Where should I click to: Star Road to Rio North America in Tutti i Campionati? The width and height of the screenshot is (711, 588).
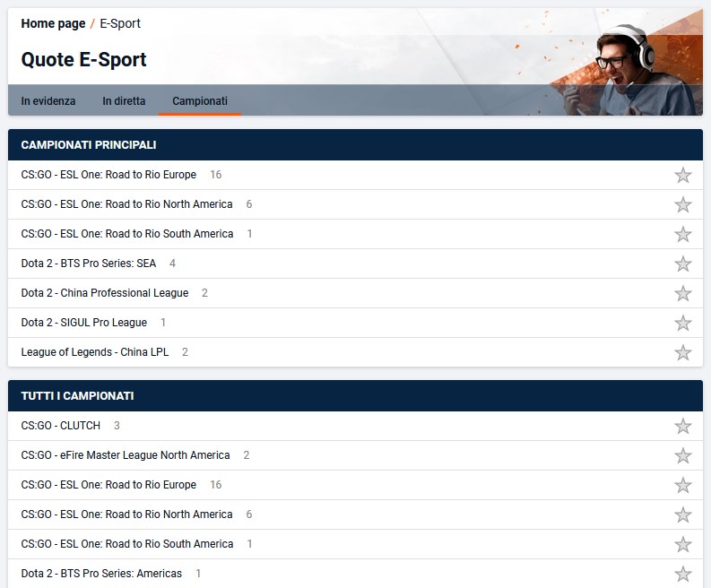click(682, 514)
